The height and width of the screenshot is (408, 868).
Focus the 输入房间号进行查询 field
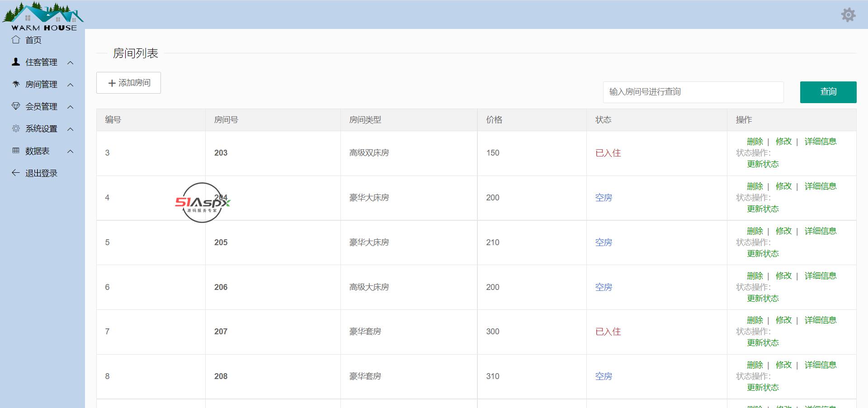point(693,92)
